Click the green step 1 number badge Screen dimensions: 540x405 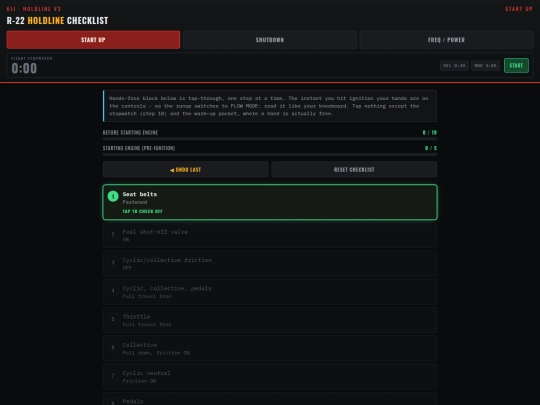(113, 196)
